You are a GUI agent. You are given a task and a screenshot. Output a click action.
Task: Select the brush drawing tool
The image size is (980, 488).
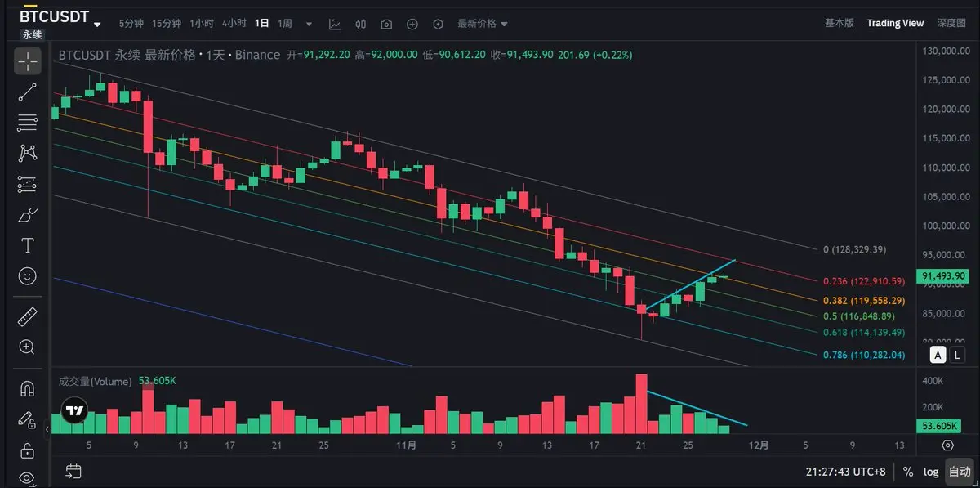point(27,215)
